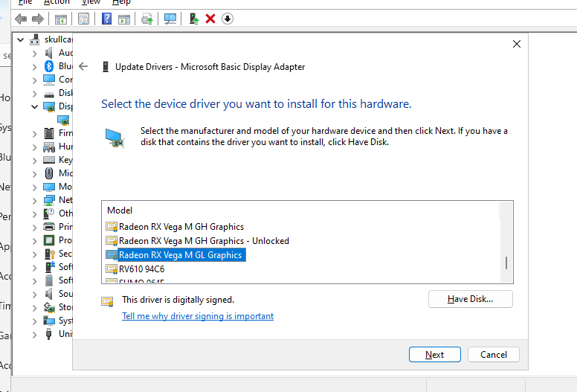
Task: Click Scan for hardware changes monitor icon
Action: [x=170, y=19]
